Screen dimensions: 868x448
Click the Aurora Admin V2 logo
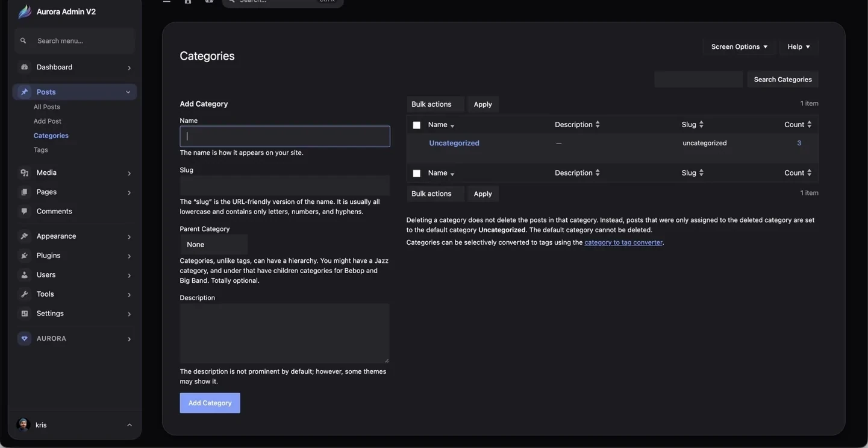[x=24, y=11]
